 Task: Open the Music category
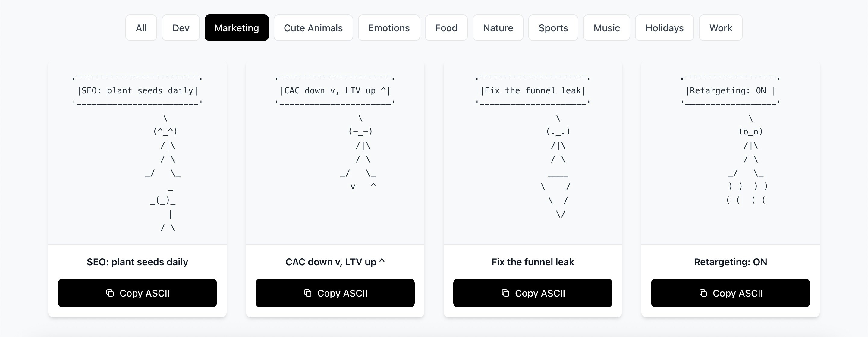606,28
